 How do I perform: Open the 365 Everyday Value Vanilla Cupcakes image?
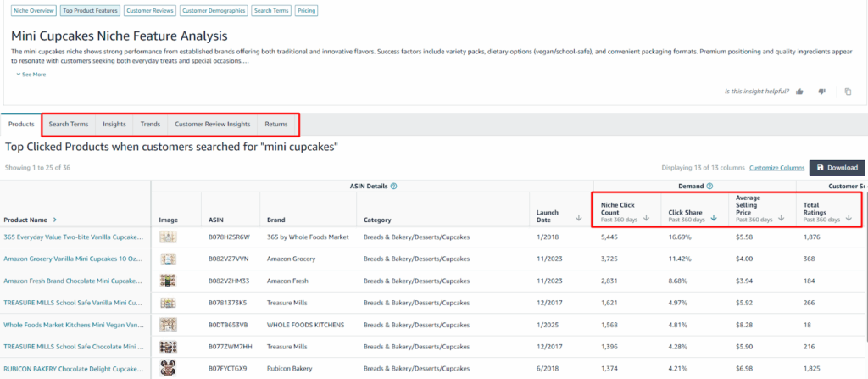tap(168, 237)
